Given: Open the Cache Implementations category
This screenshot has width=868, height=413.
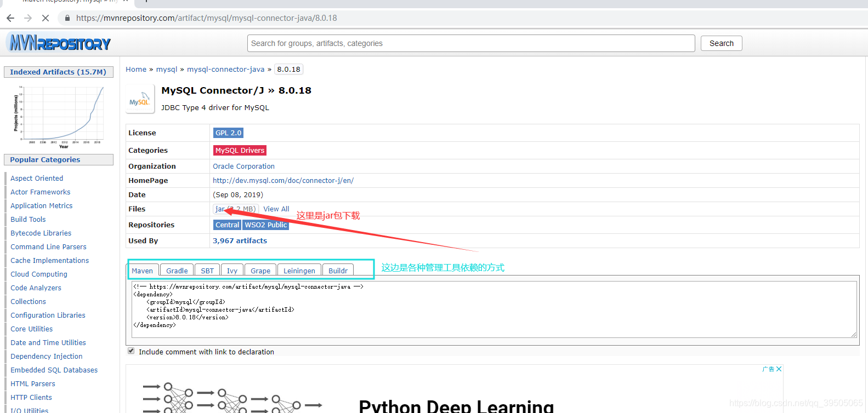Looking at the screenshot, I should 49,261.
